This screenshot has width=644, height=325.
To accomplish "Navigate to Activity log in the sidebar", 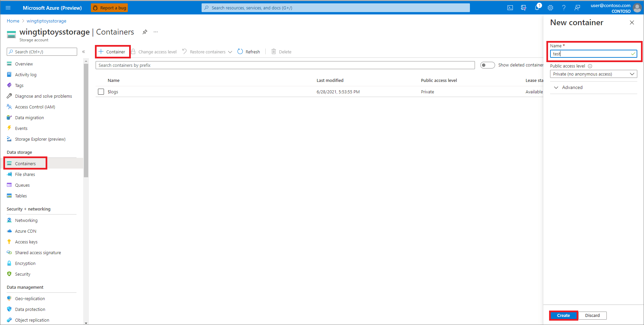I will pyautogui.click(x=26, y=75).
